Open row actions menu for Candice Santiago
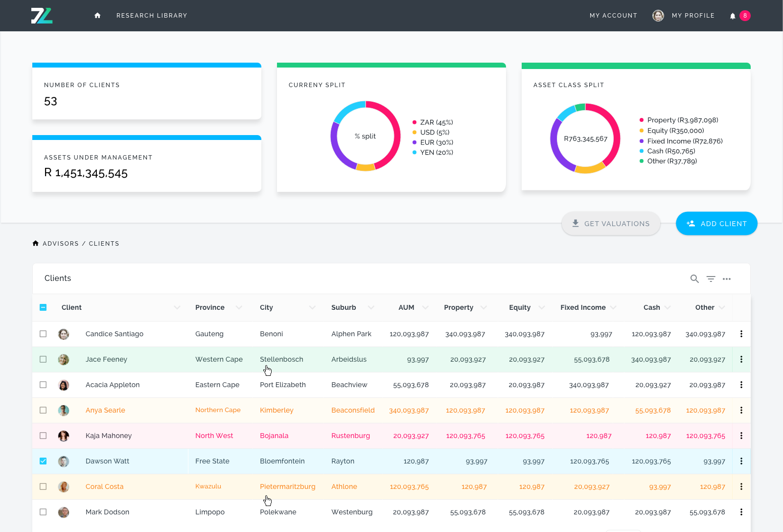 click(x=741, y=334)
